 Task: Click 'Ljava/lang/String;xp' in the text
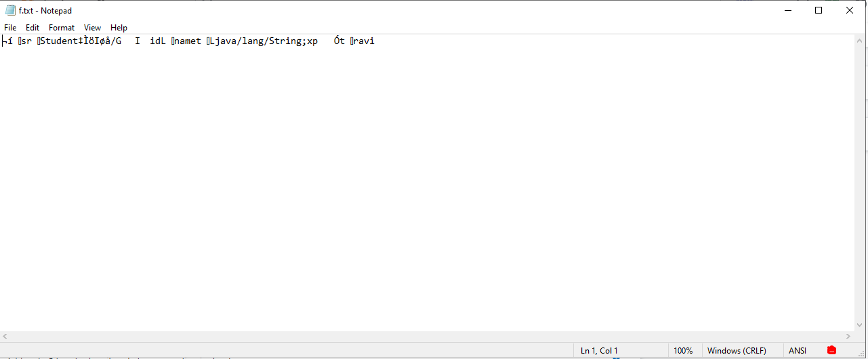click(x=265, y=41)
